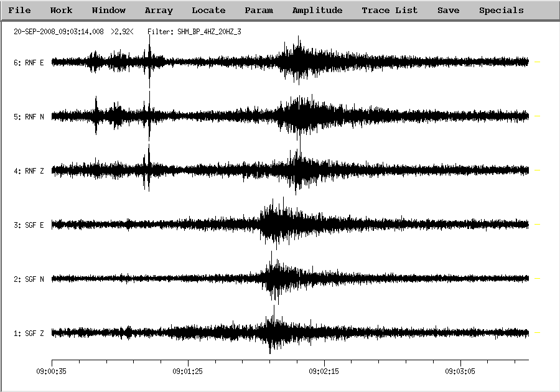
Task: Click the 09:02:15 time axis label
Action: click(x=324, y=370)
